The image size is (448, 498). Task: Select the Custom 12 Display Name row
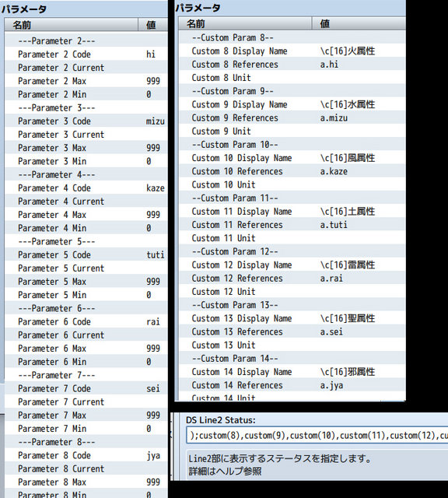tap(292, 265)
